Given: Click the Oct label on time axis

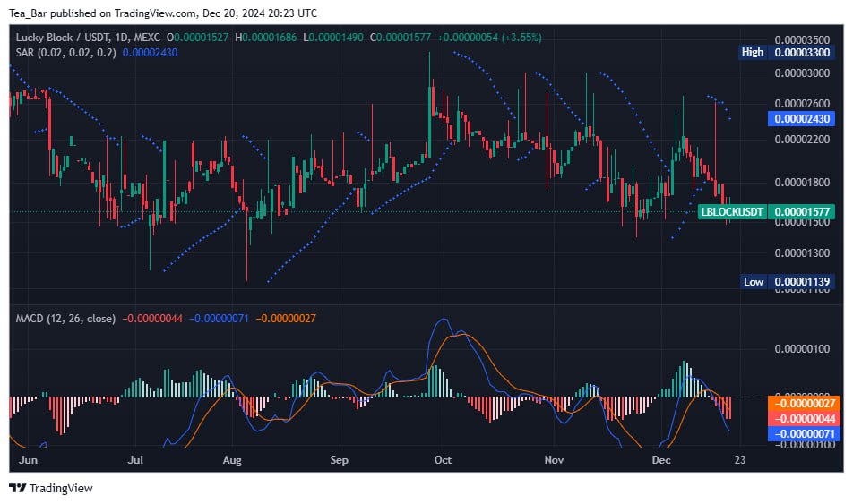Looking at the screenshot, I should (x=443, y=460).
